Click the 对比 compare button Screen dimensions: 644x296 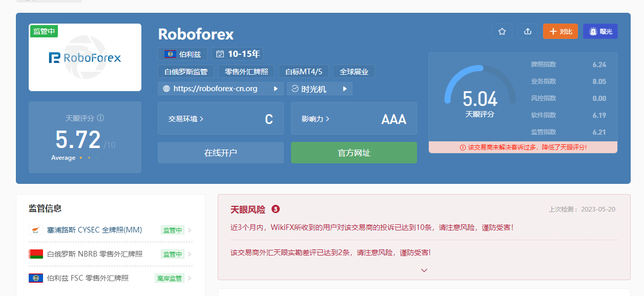[560, 31]
